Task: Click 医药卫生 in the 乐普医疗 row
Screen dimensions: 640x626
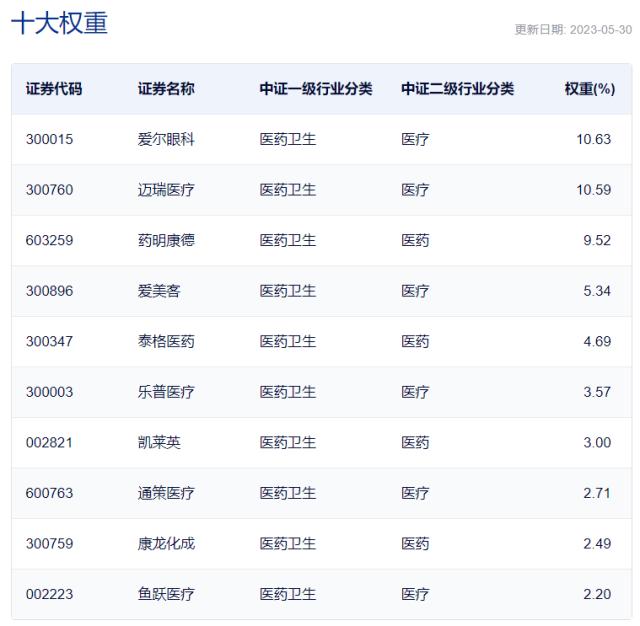Action: pyautogui.click(x=288, y=392)
